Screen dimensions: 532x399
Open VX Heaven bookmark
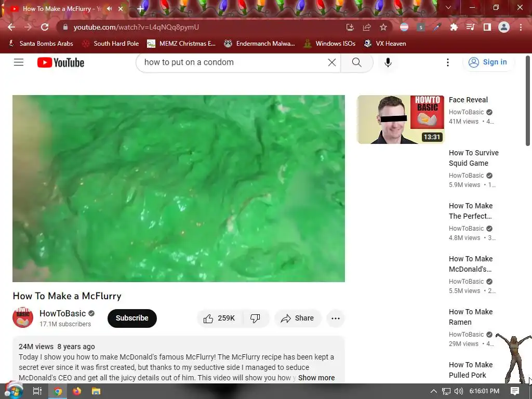pos(385,44)
